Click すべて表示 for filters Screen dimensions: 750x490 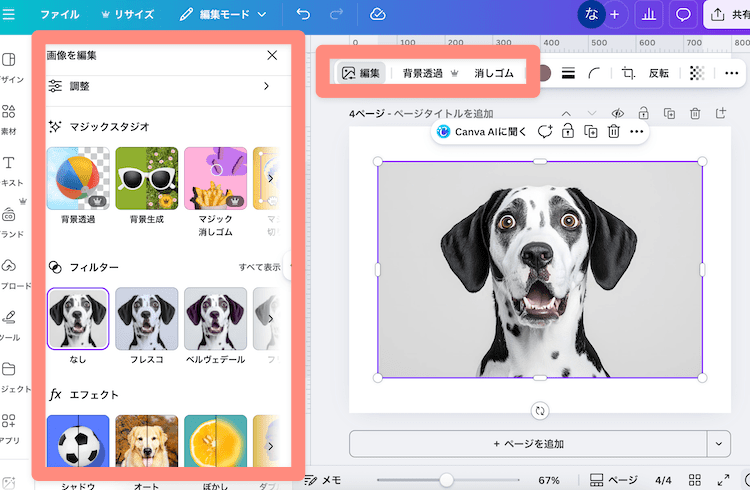tap(260, 267)
